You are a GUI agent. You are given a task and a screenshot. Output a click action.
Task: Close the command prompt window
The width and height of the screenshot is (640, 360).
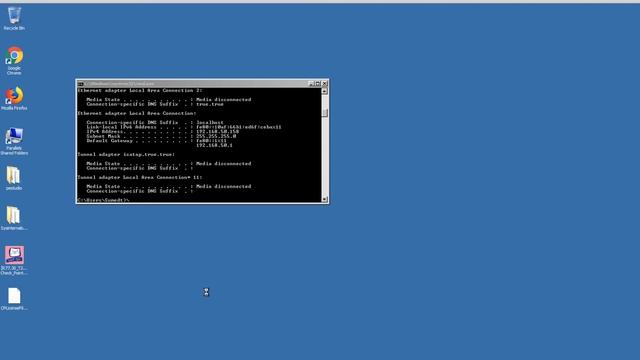pyautogui.click(x=324, y=84)
